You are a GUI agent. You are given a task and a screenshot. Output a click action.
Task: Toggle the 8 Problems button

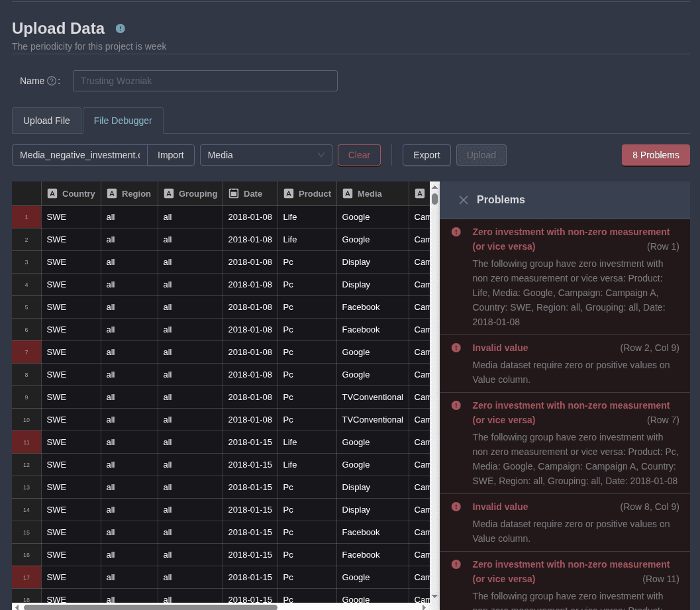click(x=656, y=155)
